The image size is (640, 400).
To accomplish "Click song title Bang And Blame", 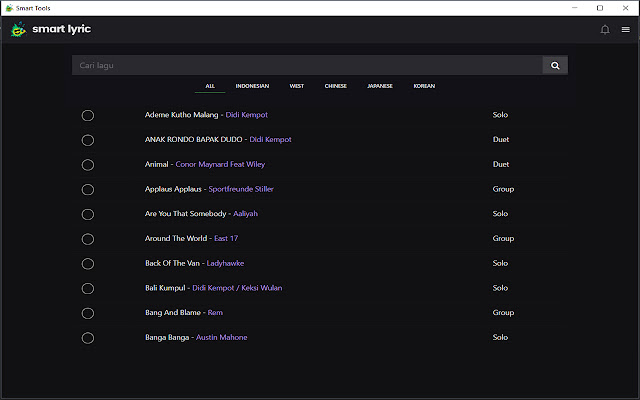I will click(x=173, y=313).
